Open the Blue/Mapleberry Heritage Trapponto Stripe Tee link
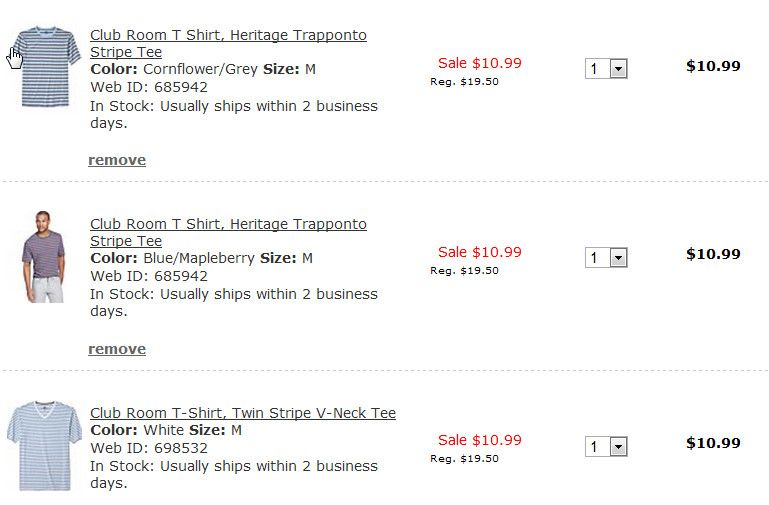Screen dimensions: 769x505 pyautogui.click(x=228, y=225)
